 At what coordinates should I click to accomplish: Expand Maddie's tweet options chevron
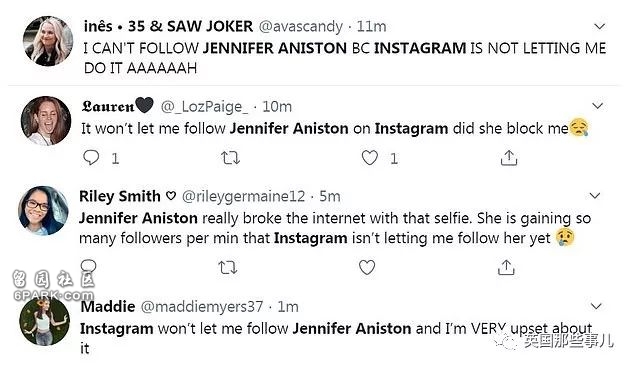point(596,306)
